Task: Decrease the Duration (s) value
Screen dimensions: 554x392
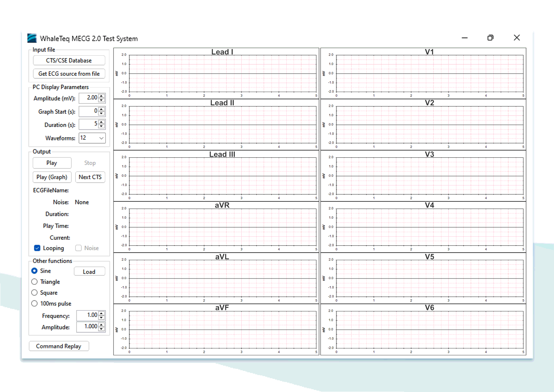Action: pyautogui.click(x=101, y=126)
